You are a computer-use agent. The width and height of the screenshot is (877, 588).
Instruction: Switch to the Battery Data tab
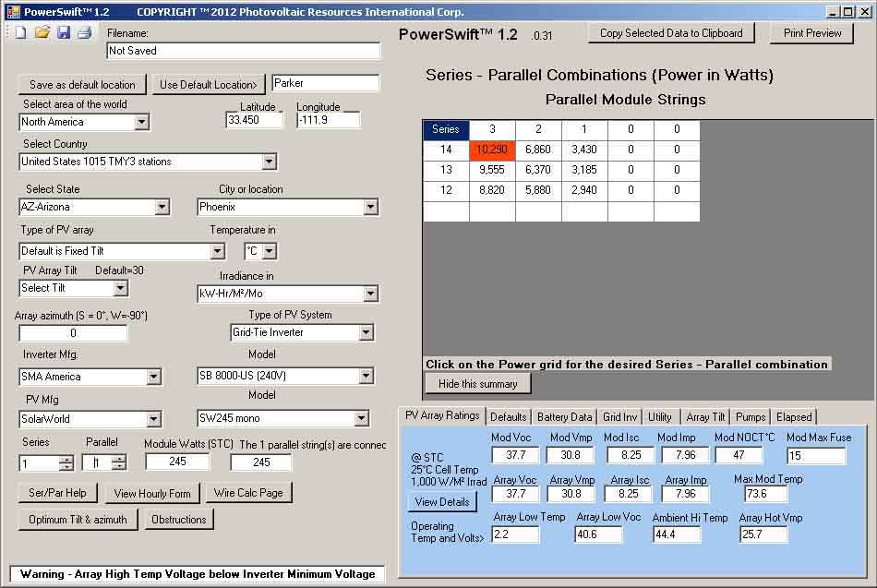564,417
